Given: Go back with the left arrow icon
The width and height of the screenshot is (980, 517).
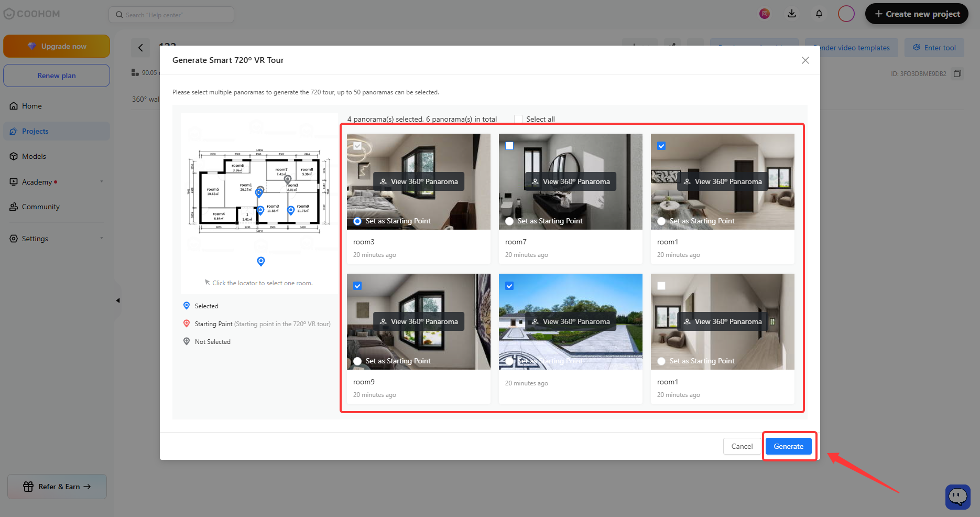Looking at the screenshot, I should pyautogui.click(x=140, y=48).
